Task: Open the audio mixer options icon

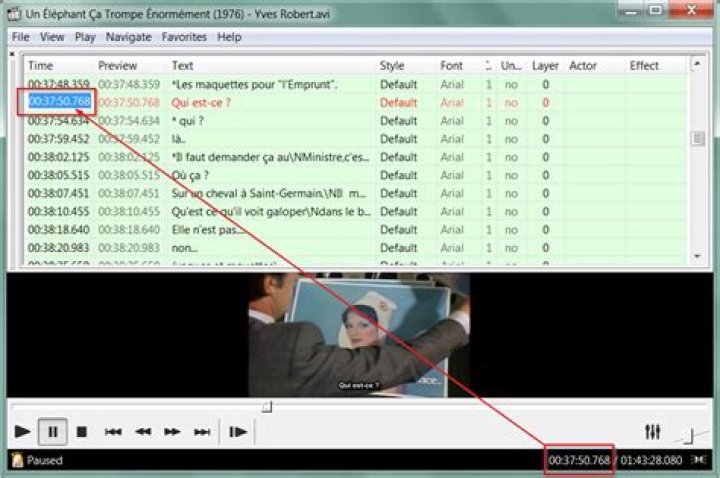Action: click(652, 432)
